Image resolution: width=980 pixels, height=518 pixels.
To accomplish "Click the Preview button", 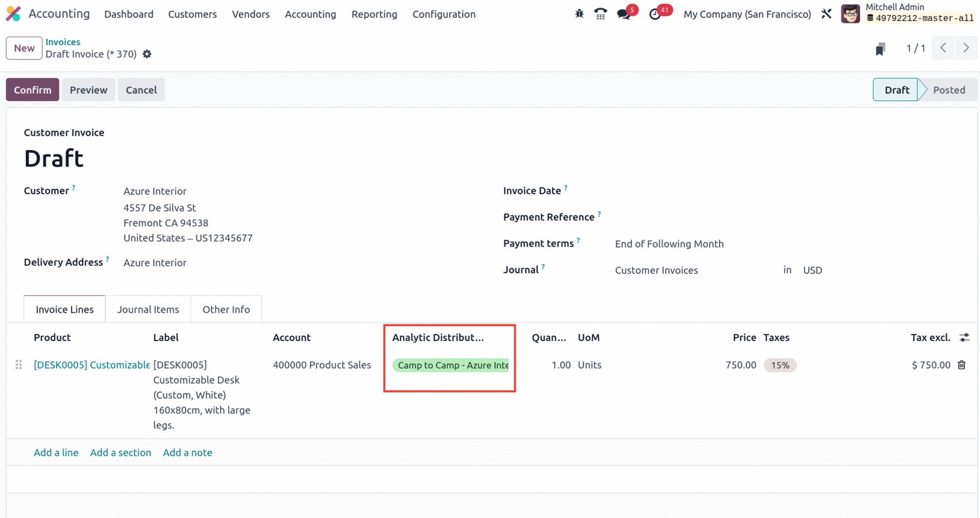I will pyautogui.click(x=88, y=90).
